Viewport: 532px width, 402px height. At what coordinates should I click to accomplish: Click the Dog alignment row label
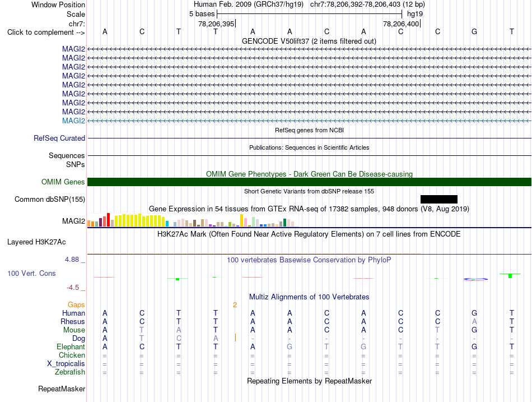[78, 339]
